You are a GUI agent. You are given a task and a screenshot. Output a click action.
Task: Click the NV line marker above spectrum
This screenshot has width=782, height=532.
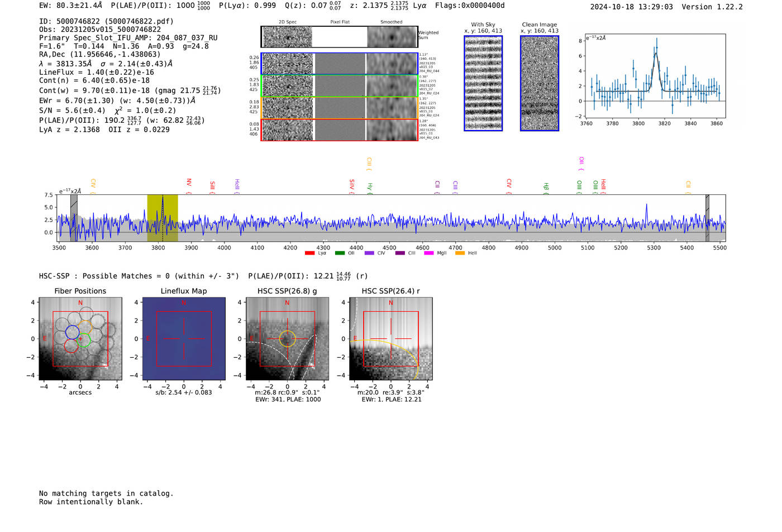[189, 186]
